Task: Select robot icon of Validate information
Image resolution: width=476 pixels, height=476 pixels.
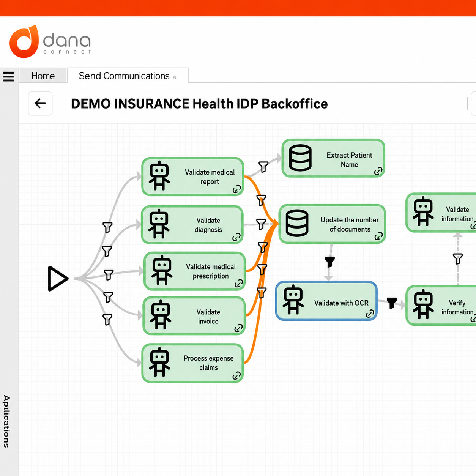Action: [423, 211]
